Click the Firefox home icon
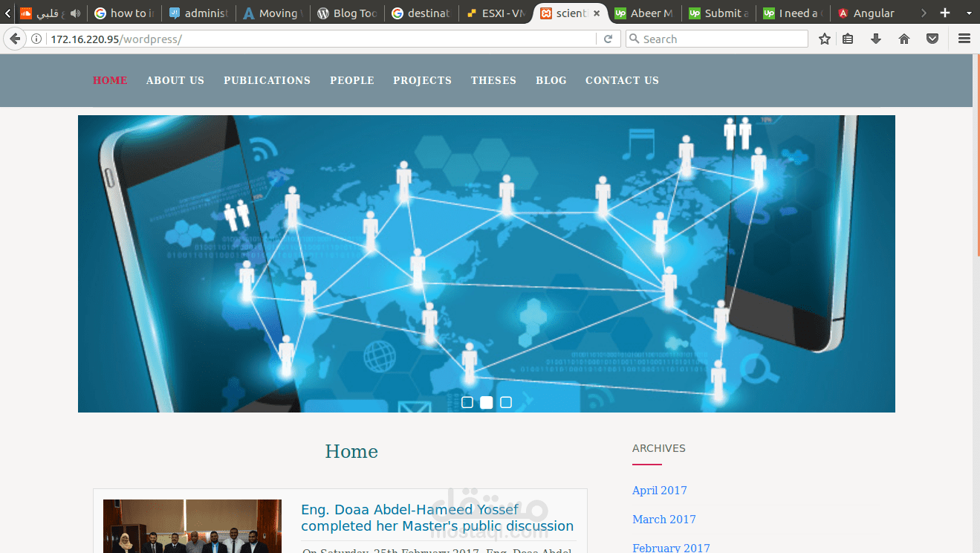The image size is (980, 553). [x=903, y=38]
